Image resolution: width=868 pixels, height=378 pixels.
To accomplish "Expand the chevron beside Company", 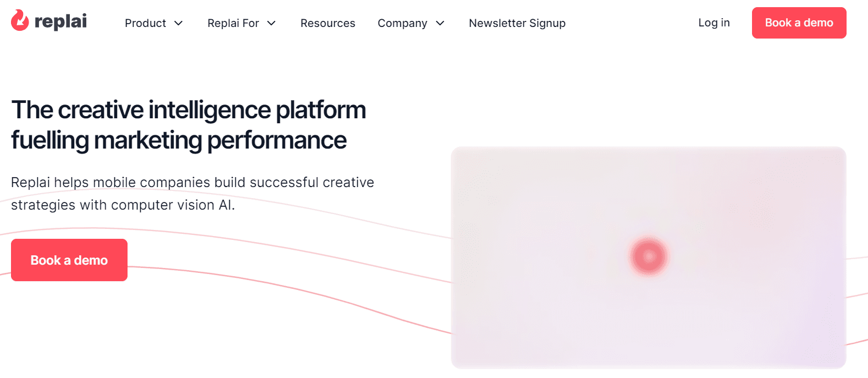I will pos(440,23).
